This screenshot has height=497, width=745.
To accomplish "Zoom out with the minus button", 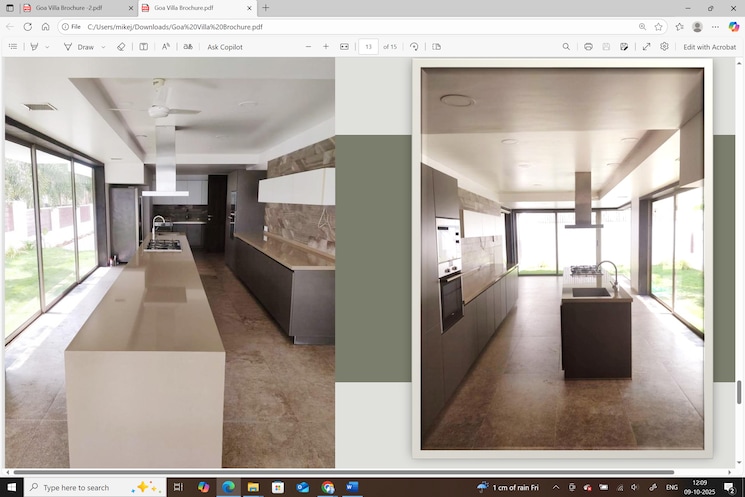I will [x=308, y=47].
